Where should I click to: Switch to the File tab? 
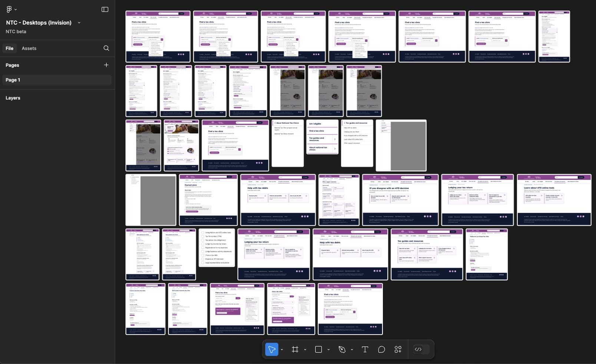click(x=10, y=48)
